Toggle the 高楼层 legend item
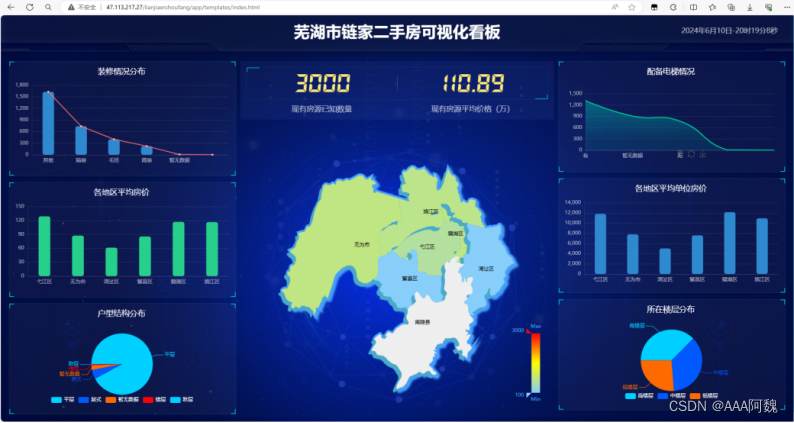Screen dimensions: 794x423 [639, 395]
